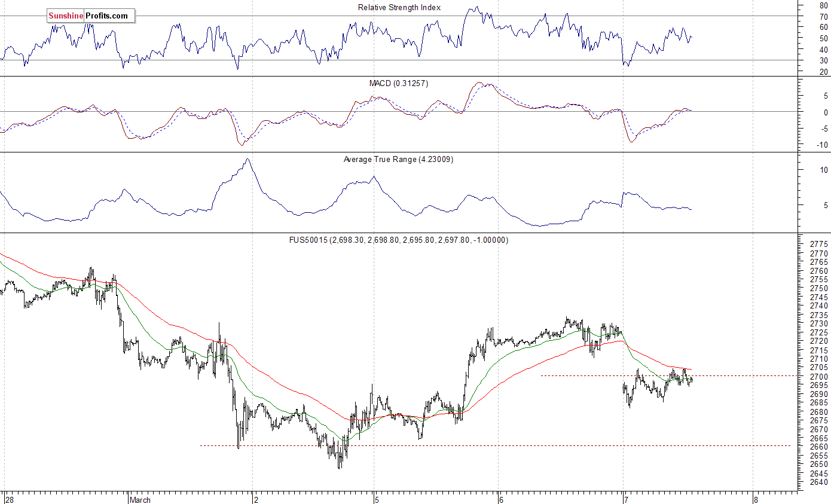Click the 2700 price axis label
Image resolution: width=831 pixels, height=504 pixels.
click(819, 377)
